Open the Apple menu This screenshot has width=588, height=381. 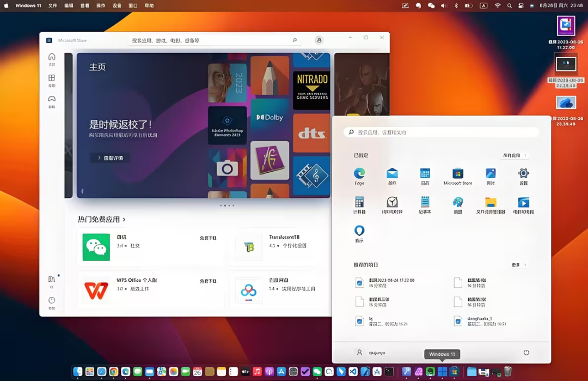click(x=6, y=5)
